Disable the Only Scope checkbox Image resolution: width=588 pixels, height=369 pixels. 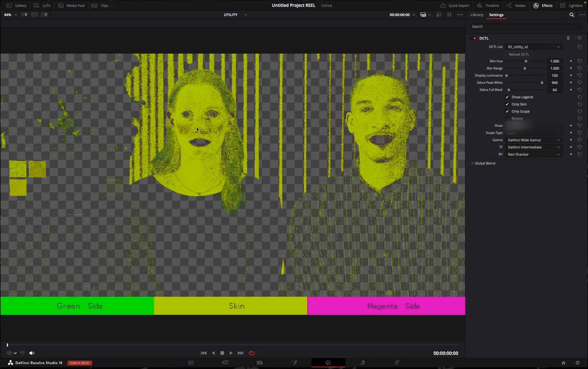507,111
